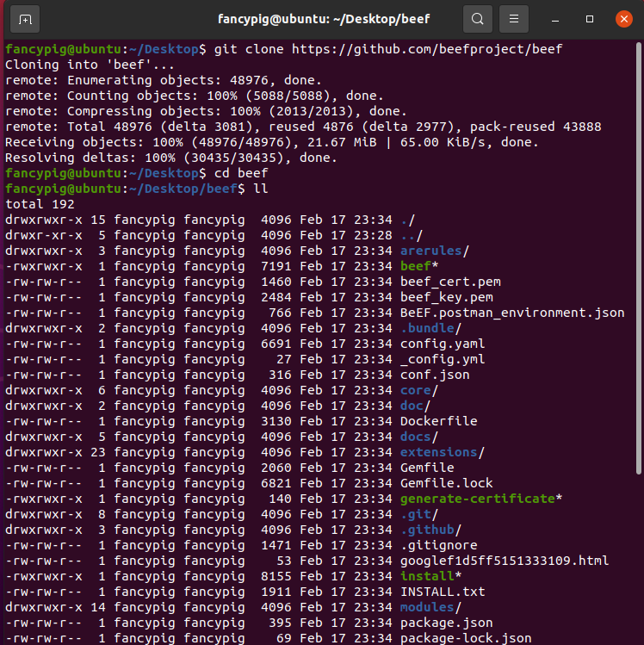Click the terminal vertical scrollbar
The image size is (644, 645).
(x=638, y=258)
